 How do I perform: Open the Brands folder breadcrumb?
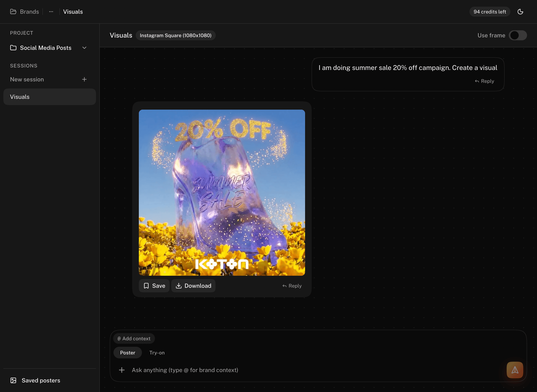pos(25,12)
